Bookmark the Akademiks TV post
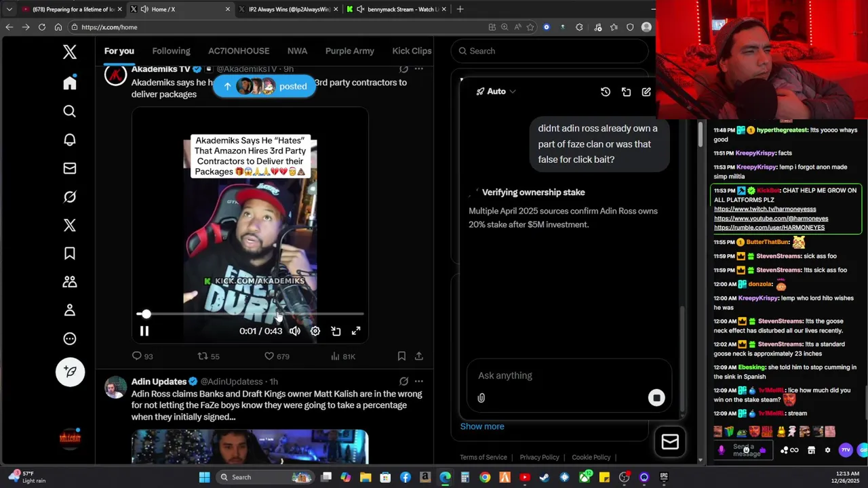 point(401,356)
